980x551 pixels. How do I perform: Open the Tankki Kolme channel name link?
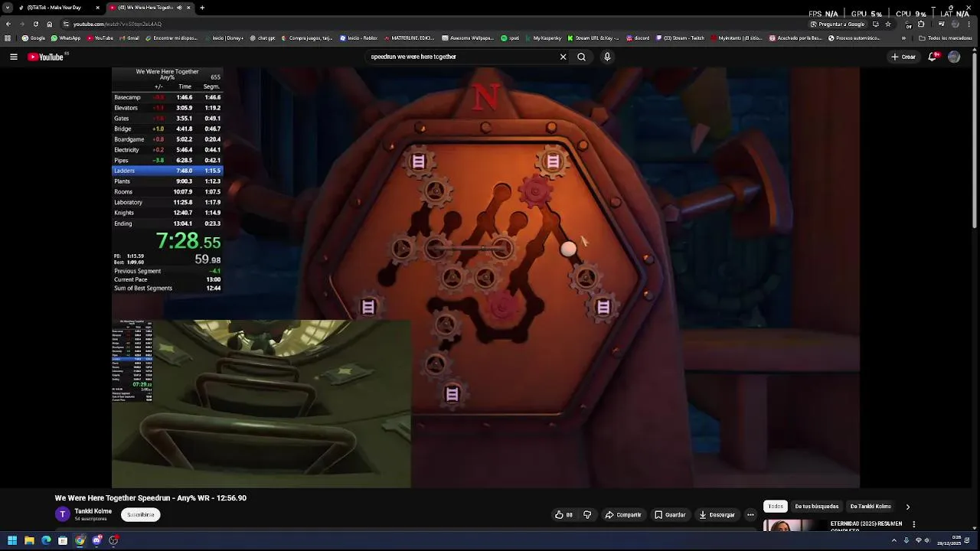(x=93, y=511)
